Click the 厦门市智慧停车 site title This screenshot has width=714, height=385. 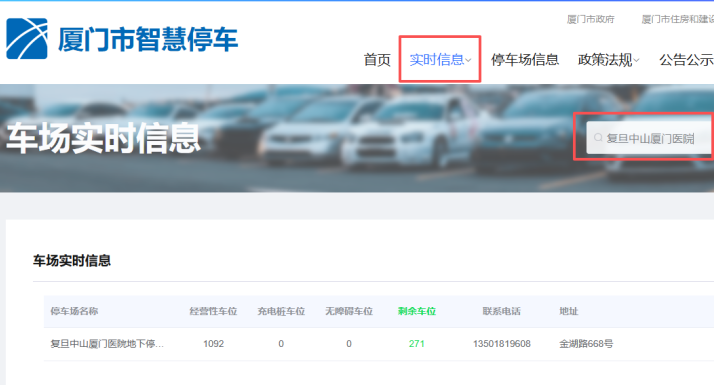(148, 39)
